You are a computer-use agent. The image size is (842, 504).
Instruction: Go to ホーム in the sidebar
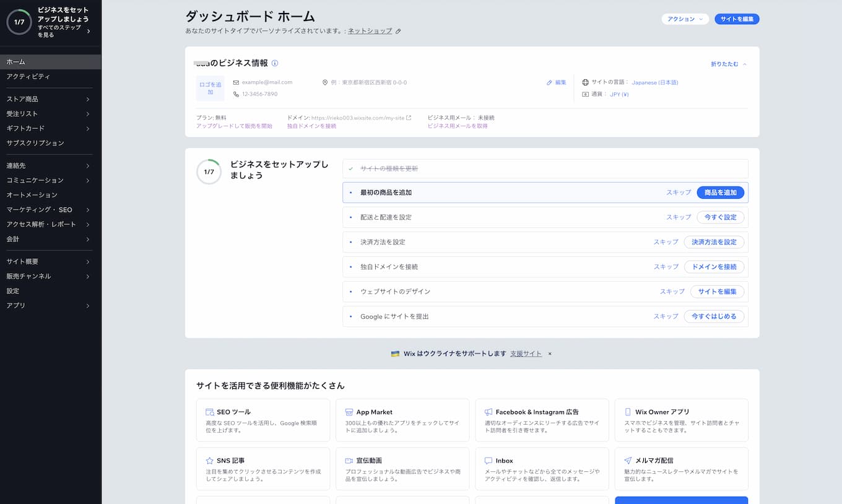(50, 62)
